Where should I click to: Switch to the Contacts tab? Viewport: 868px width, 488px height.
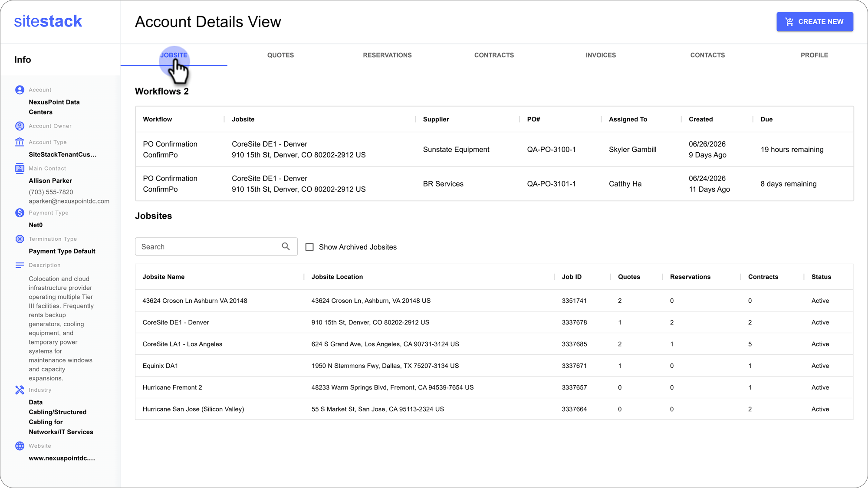point(707,55)
